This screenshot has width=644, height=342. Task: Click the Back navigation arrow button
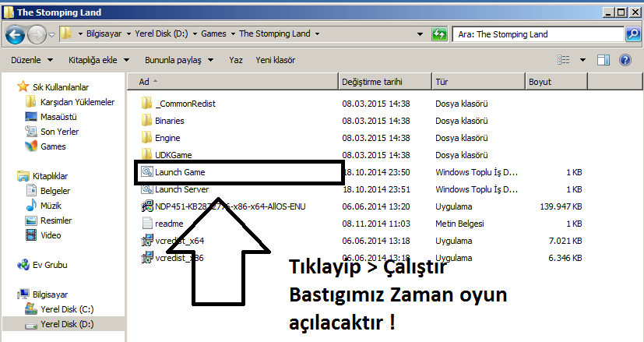tap(15, 34)
